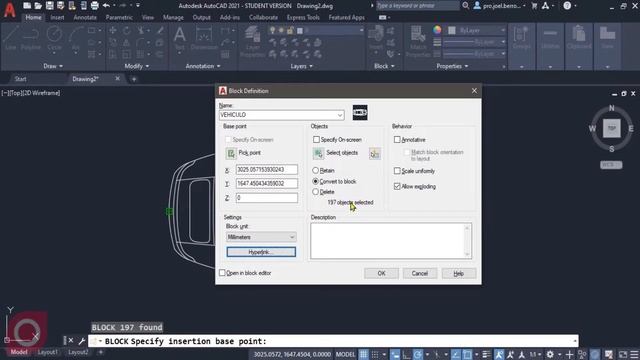Open the Help question mark icon
Viewport: 640px width, 360px height.
pyautogui.click(x=567, y=6)
